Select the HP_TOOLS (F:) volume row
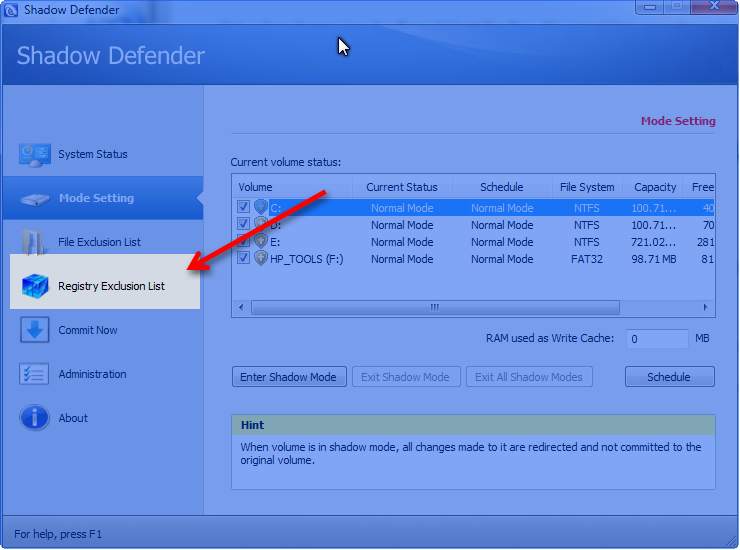740x550 pixels. [474, 259]
